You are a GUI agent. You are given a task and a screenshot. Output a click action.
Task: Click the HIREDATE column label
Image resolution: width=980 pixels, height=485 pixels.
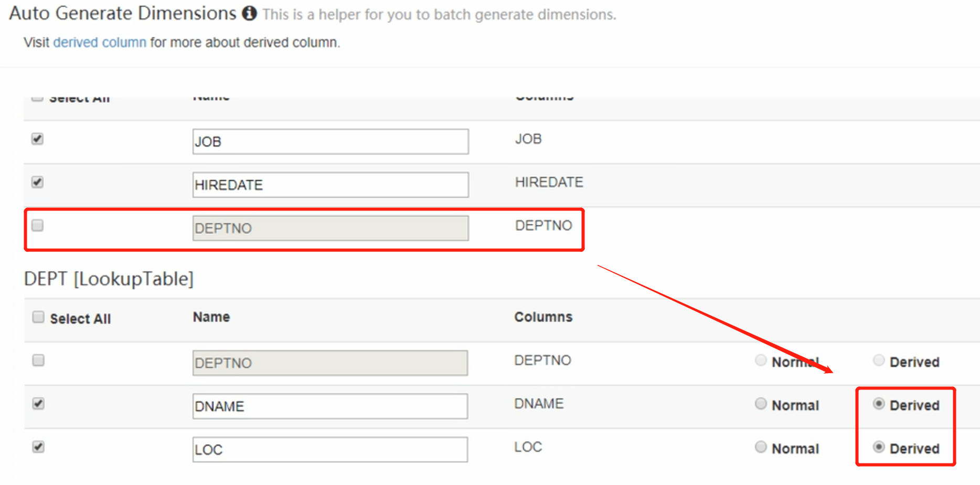[549, 182]
